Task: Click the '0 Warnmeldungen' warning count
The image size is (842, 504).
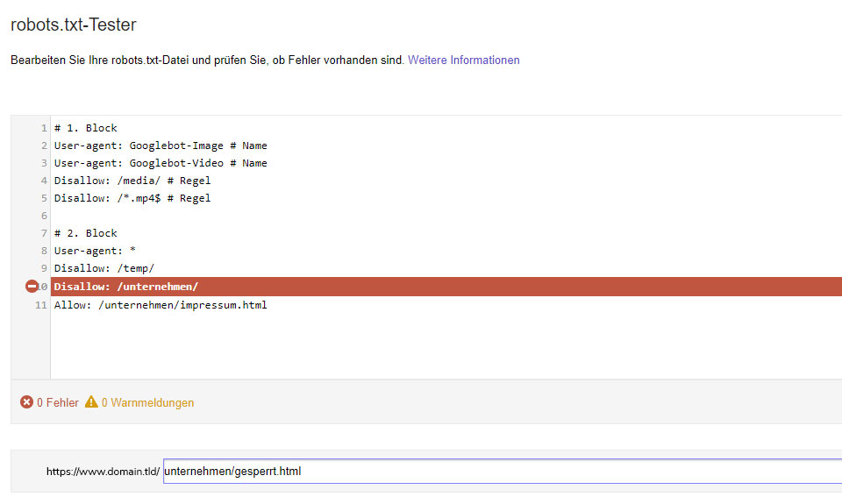Action: [147, 402]
